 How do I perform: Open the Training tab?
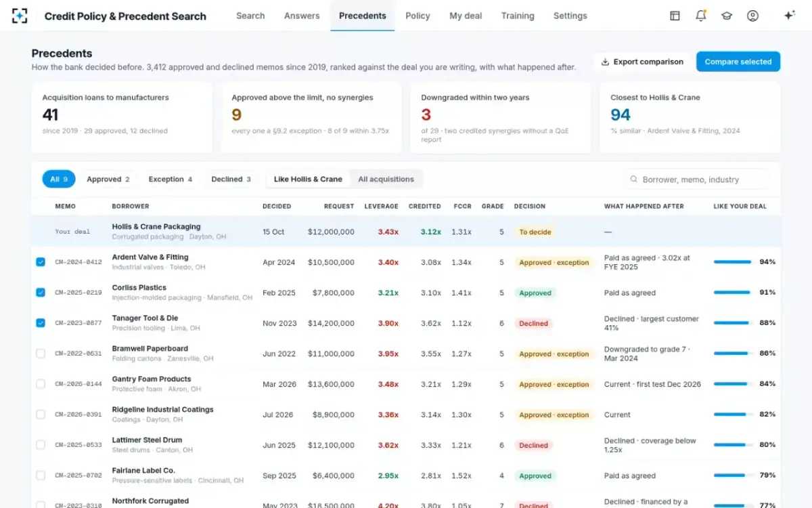pyautogui.click(x=518, y=16)
